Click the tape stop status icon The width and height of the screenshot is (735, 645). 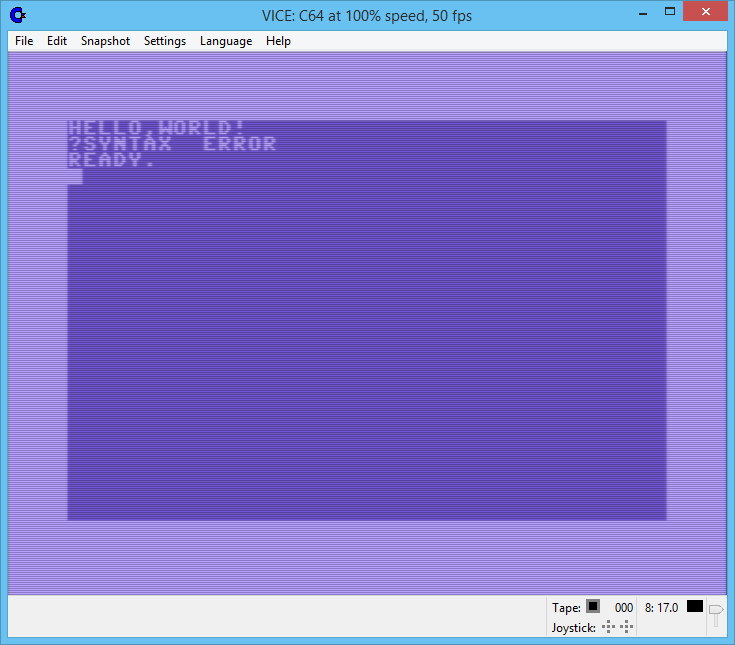[x=593, y=606]
